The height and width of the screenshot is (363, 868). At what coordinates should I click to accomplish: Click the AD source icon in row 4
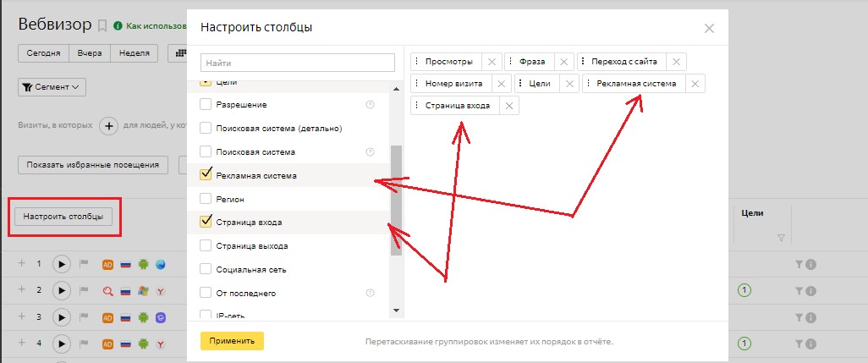tap(108, 344)
